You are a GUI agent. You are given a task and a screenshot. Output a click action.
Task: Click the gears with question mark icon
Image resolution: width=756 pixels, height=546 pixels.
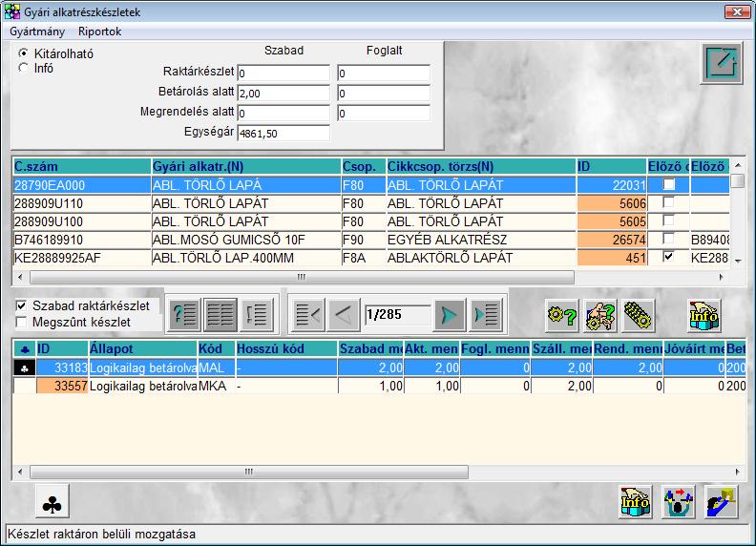[x=561, y=315]
